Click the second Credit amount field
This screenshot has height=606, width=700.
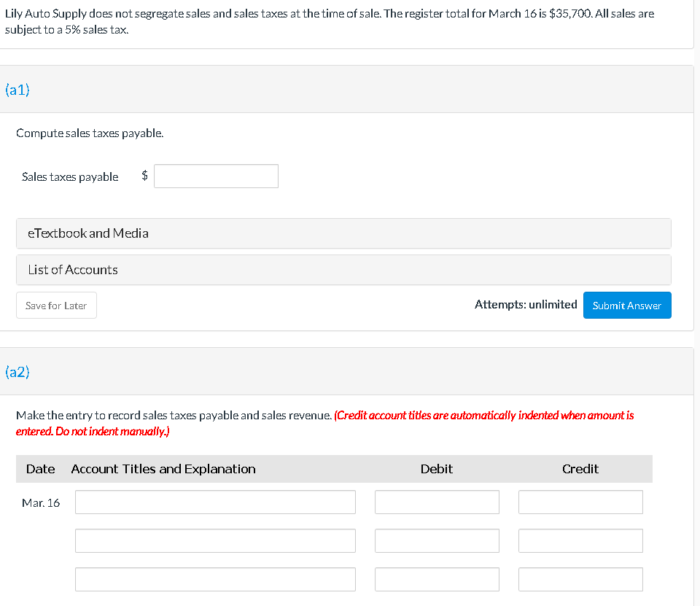click(580, 540)
